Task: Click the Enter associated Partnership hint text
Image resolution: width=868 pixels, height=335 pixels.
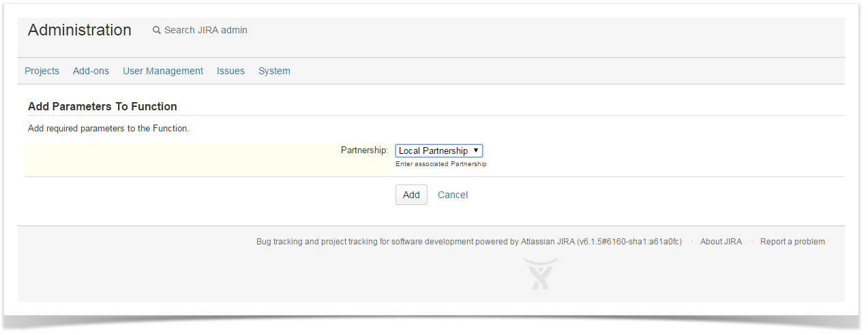Action: [440, 164]
